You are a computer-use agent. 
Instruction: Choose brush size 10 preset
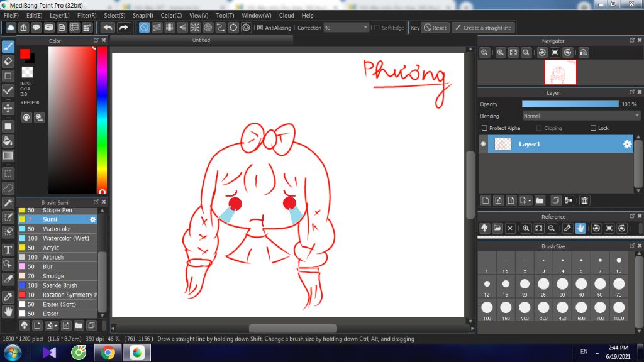coord(619,263)
